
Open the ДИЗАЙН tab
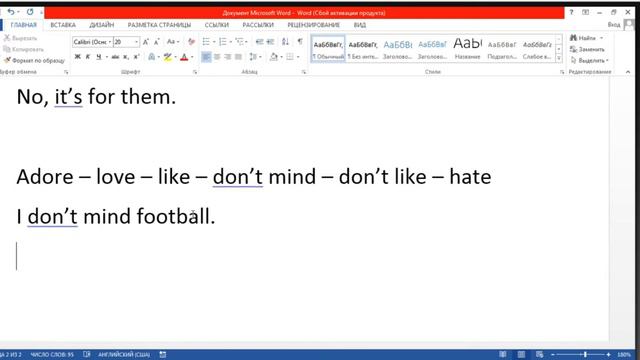(x=102, y=25)
